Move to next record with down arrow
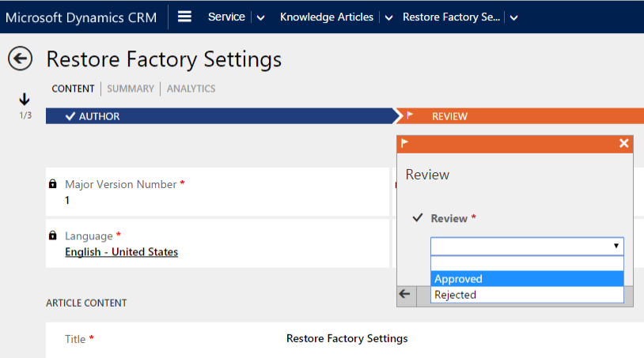The image size is (644, 358). (25, 100)
